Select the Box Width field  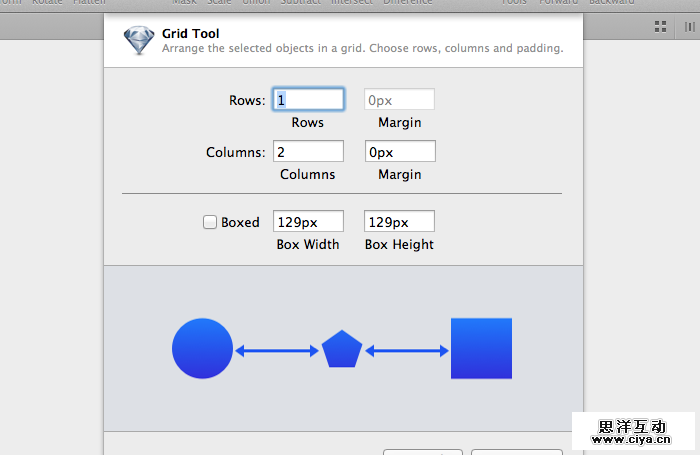(x=308, y=222)
